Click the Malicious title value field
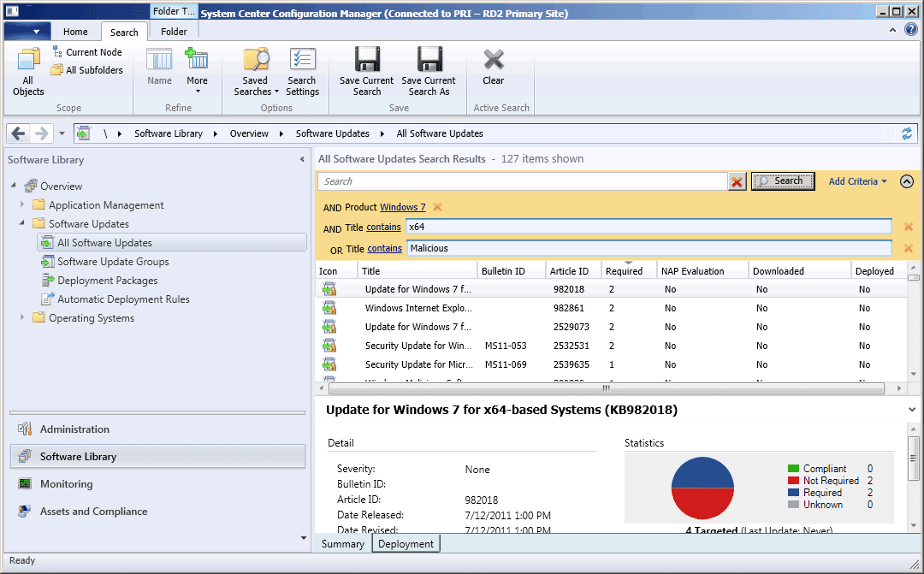924x574 pixels. [649, 248]
